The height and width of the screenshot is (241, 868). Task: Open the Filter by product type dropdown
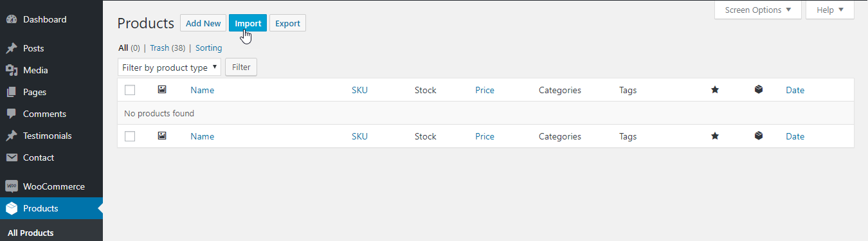click(x=170, y=67)
